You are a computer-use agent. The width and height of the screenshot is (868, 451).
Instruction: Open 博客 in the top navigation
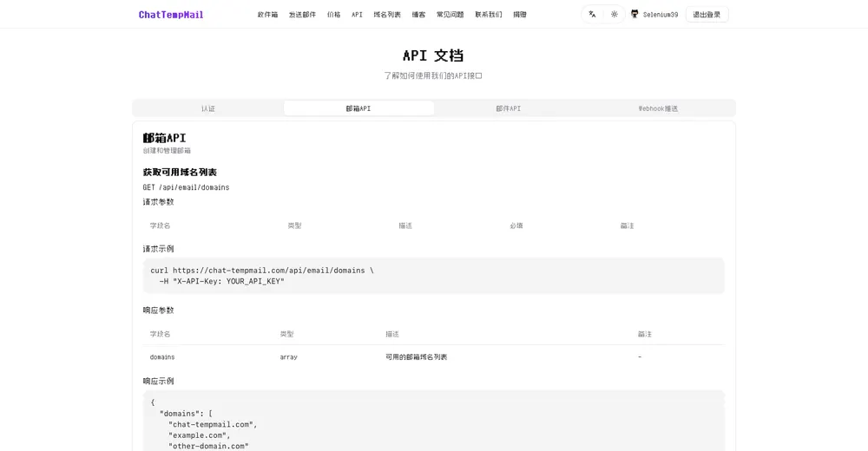click(418, 15)
